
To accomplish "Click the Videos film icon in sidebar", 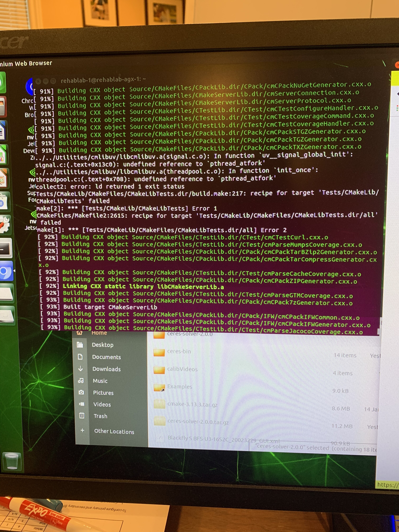I will point(82,404).
